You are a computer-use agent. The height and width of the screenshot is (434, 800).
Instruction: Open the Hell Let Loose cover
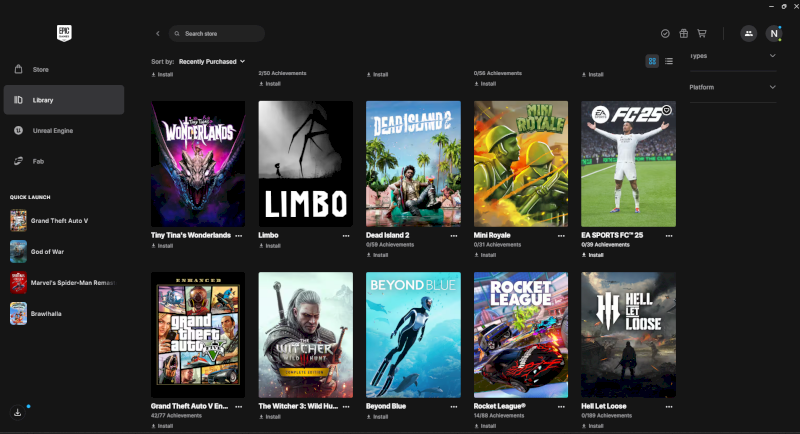(629, 335)
